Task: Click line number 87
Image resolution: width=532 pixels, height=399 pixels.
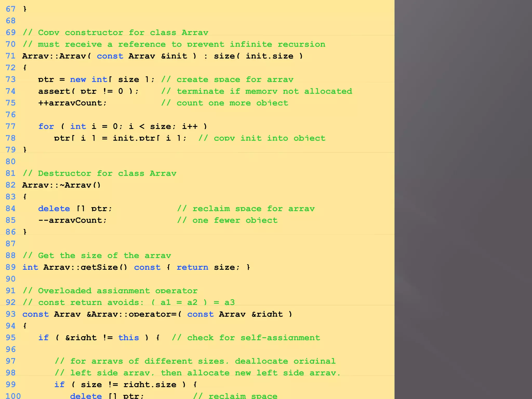Action: click(x=11, y=244)
